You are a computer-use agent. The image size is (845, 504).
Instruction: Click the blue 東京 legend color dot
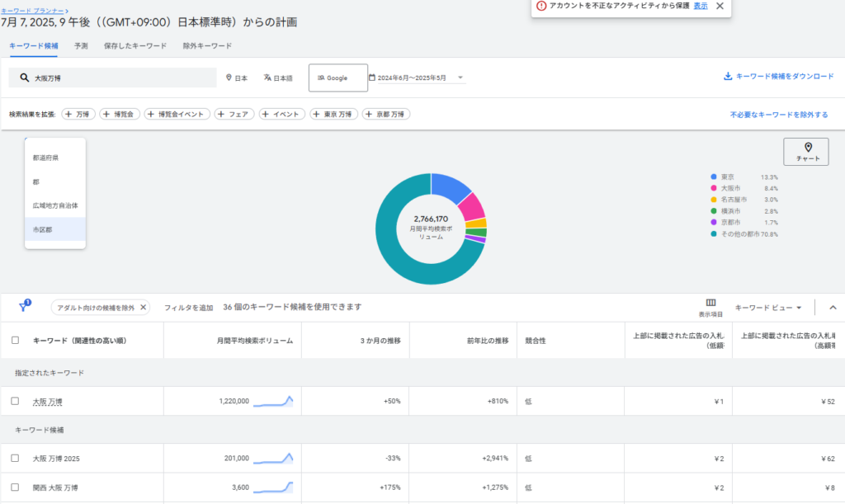pos(713,177)
